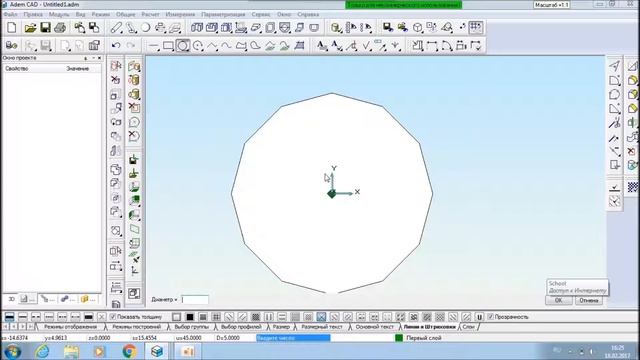
Task: Click the checkered pattern icon in right toolbar
Action: pos(633,187)
